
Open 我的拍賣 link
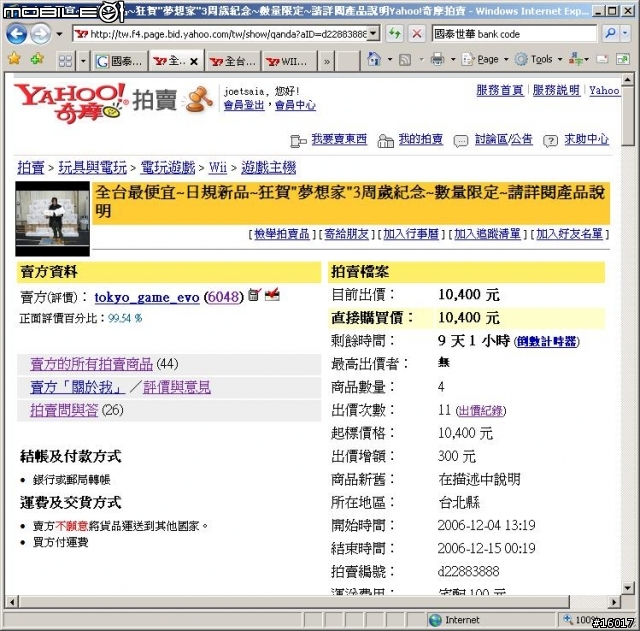coord(421,139)
